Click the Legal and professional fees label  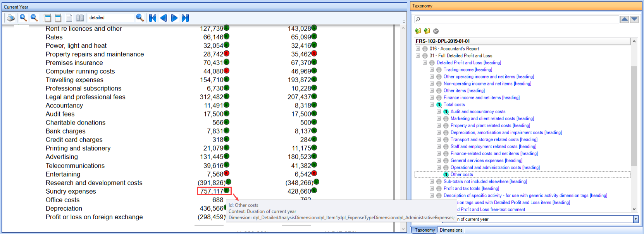[x=86, y=97]
